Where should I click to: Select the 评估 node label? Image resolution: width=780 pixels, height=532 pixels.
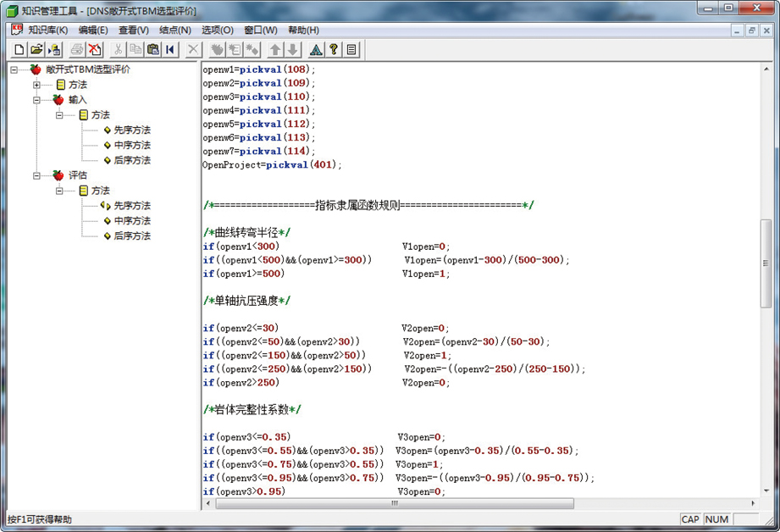point(78,175)
